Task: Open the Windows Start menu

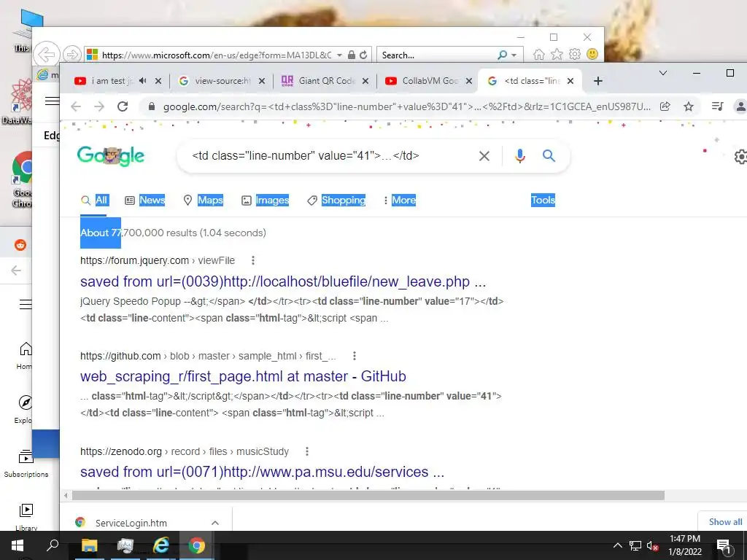Action: pyautogui.click(x=18, y=545)
